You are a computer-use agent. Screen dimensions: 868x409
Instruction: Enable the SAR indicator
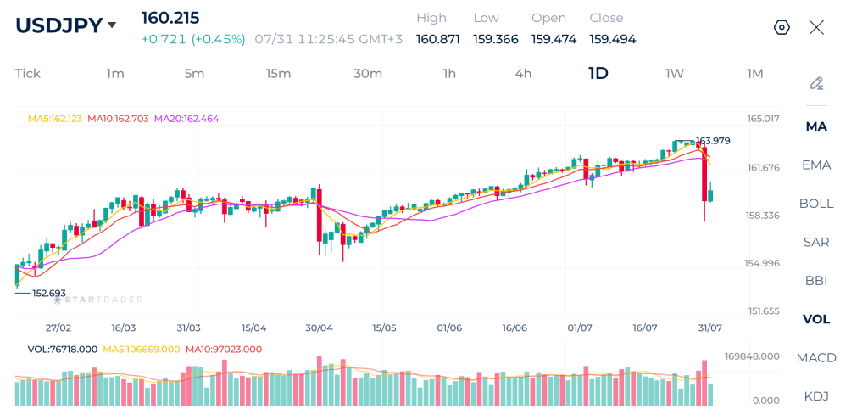(816, 242)
